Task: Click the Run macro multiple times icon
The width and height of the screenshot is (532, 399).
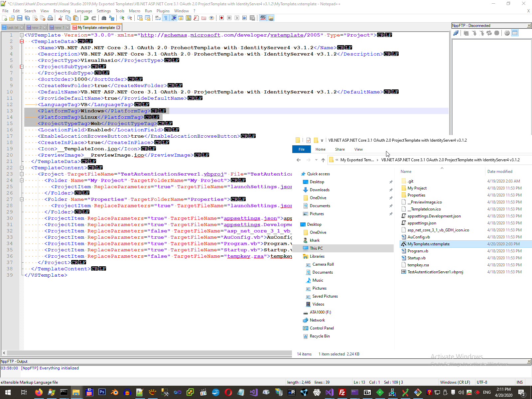Action: (x=244, y=18)
